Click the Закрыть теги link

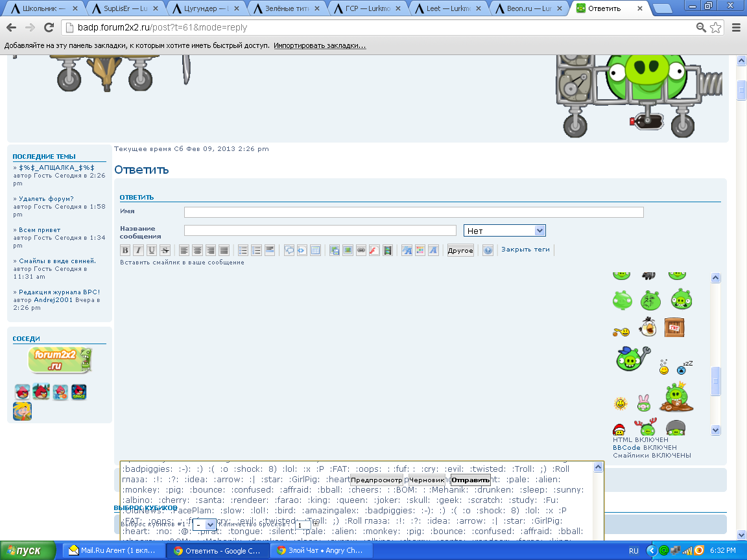click(525, 250)
